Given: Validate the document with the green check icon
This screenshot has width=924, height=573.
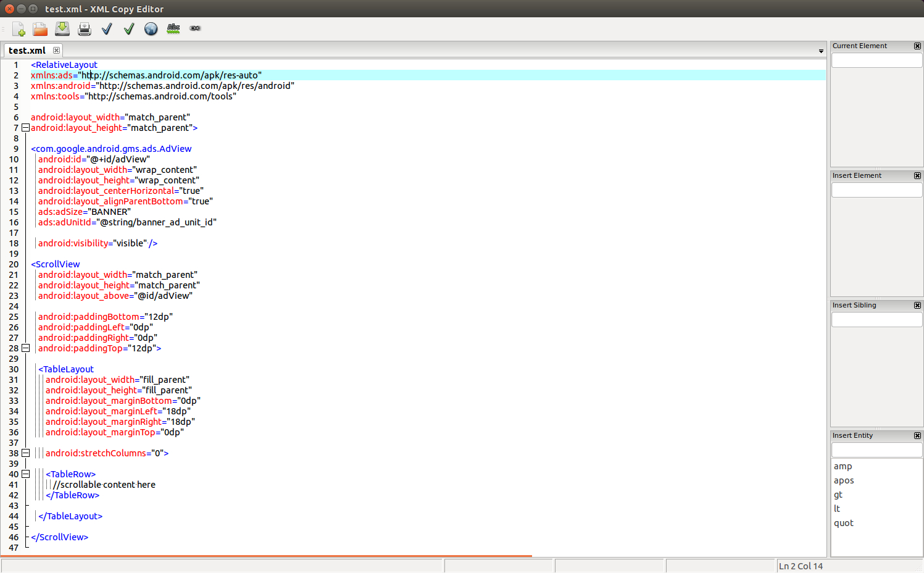Looking at the screenshot, I should coord(128,28).
